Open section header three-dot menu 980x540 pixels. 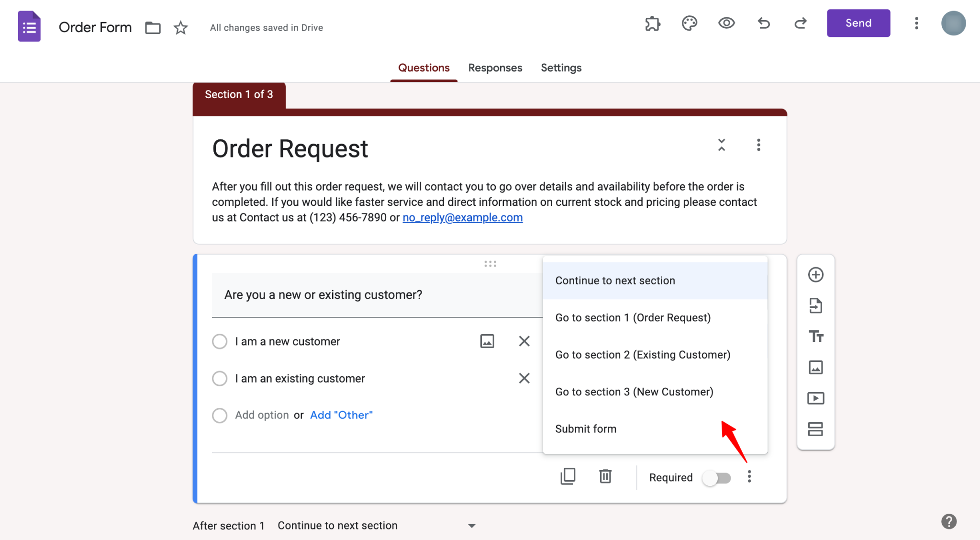758,145
